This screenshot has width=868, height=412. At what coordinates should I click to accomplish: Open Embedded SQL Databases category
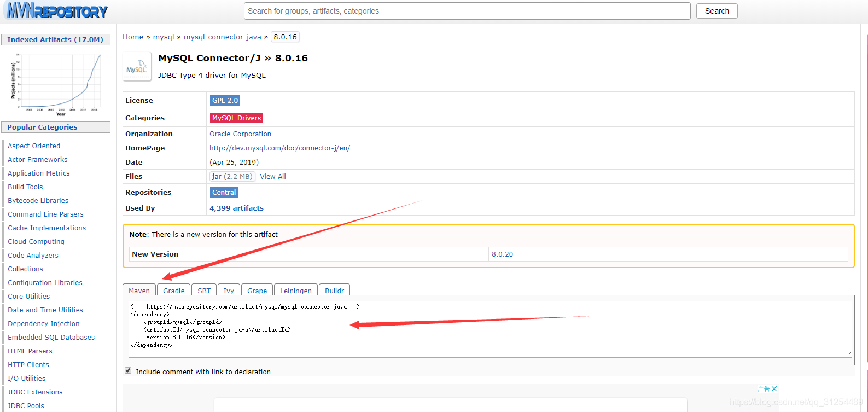(51, 338)
